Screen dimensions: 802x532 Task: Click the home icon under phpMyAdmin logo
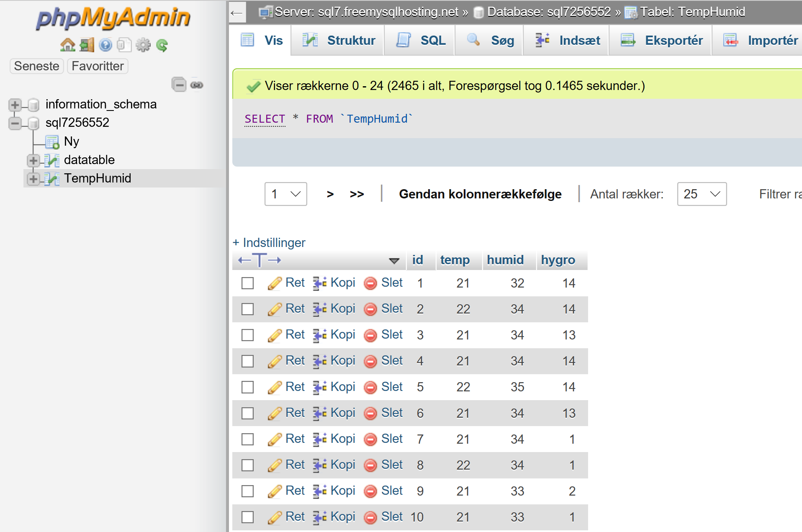[x=67, y=45]
